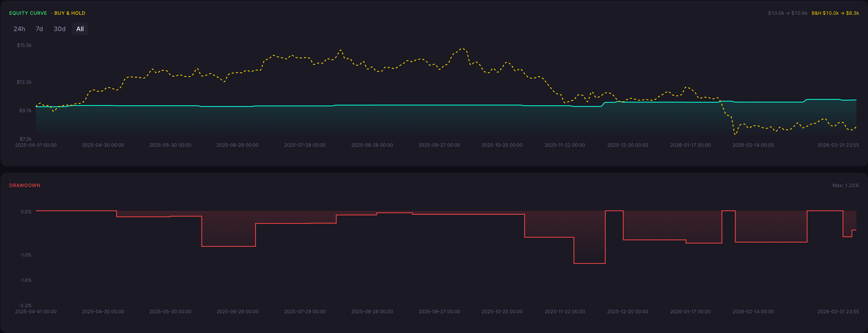
Task: Click the -2.2% drawdown axis label
Action: (x=25, y=305)
